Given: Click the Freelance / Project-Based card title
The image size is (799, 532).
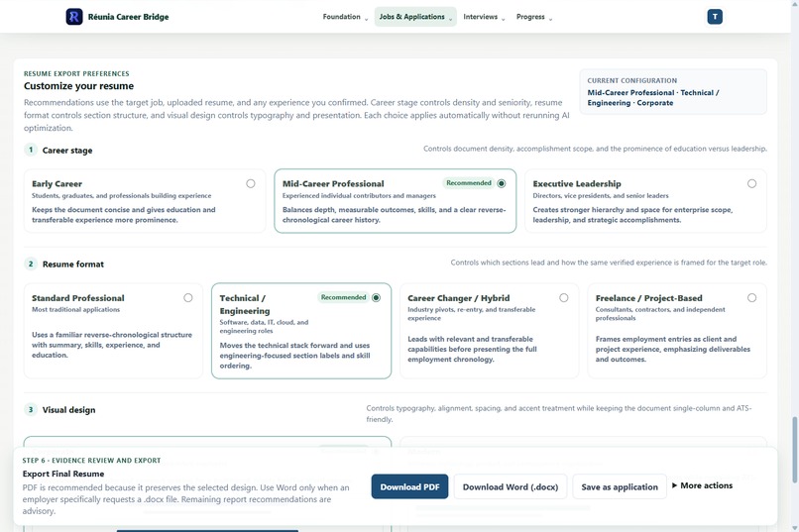Looking at the screenshot, I should tap(648, 298).
